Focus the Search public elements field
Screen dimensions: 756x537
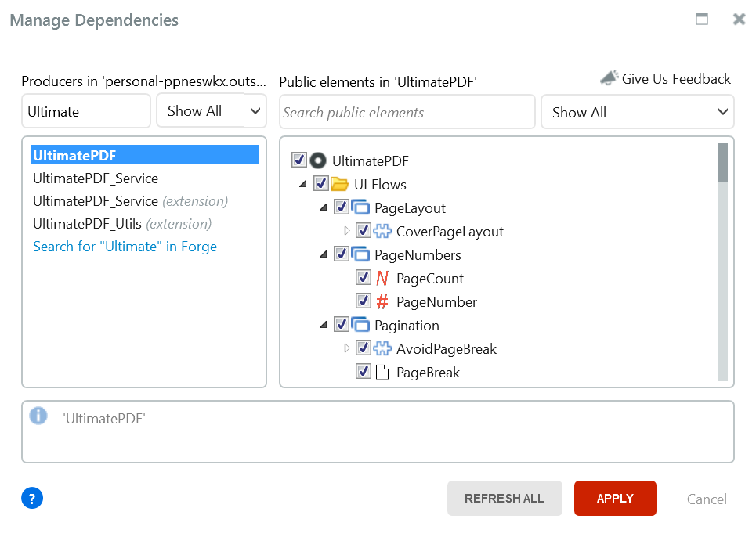tap(407, 112)
